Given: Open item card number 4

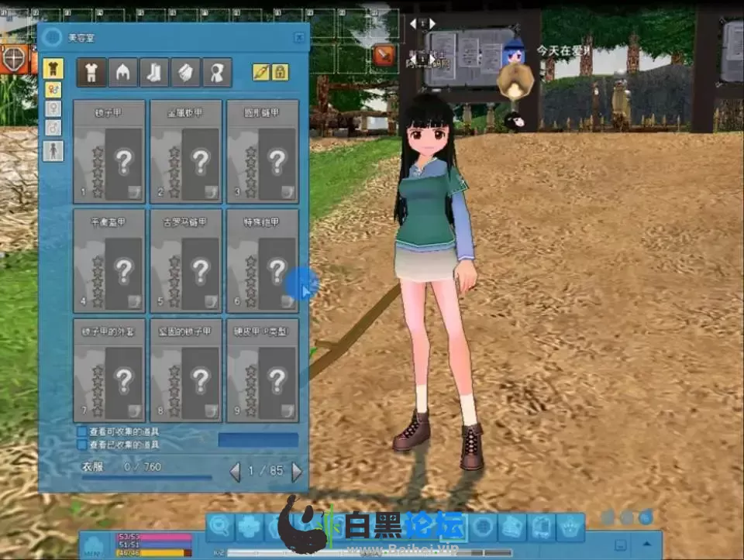Looking at the screenshot, I should pos(109,261).
